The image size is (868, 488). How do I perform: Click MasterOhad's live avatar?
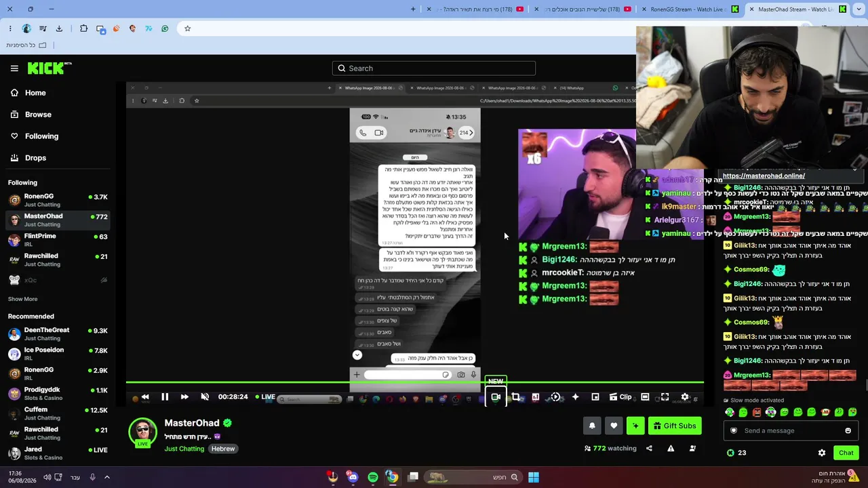[x=142, y=433]
